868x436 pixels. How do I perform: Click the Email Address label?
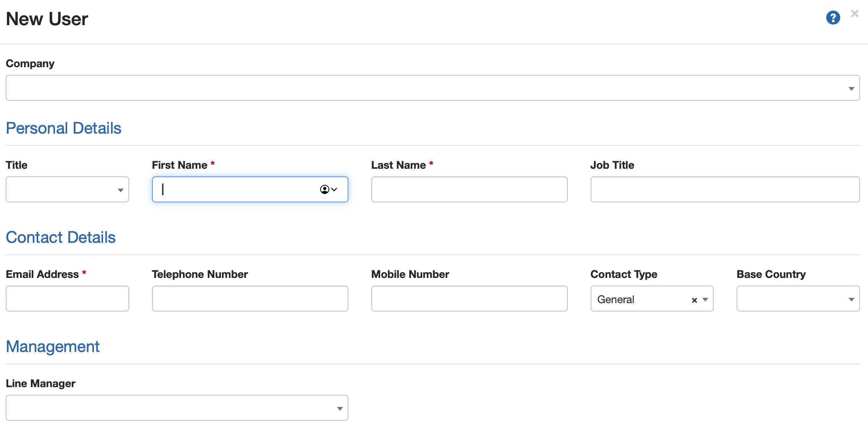point(42,274)
